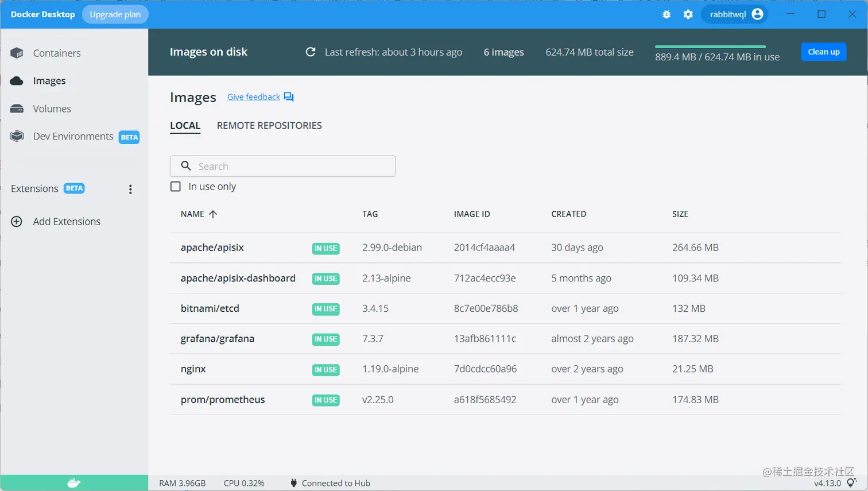Click tag 1.19.0-alpine

point(390,369)
